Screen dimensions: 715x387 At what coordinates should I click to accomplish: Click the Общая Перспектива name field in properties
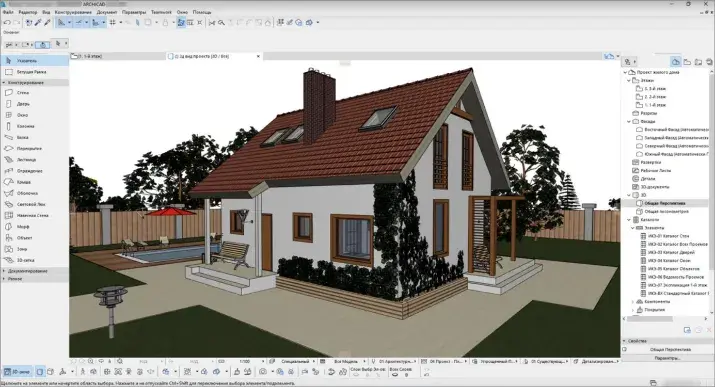tap(670, 350)
